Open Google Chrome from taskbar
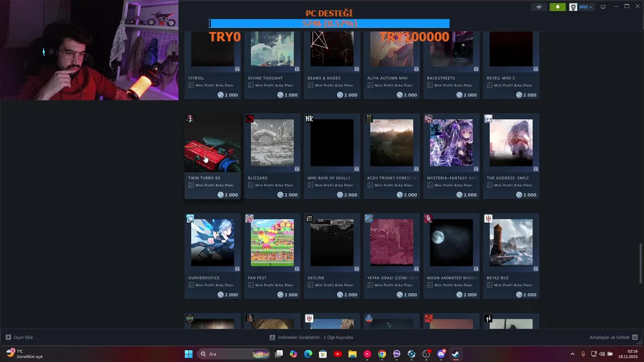 point(382,354)
